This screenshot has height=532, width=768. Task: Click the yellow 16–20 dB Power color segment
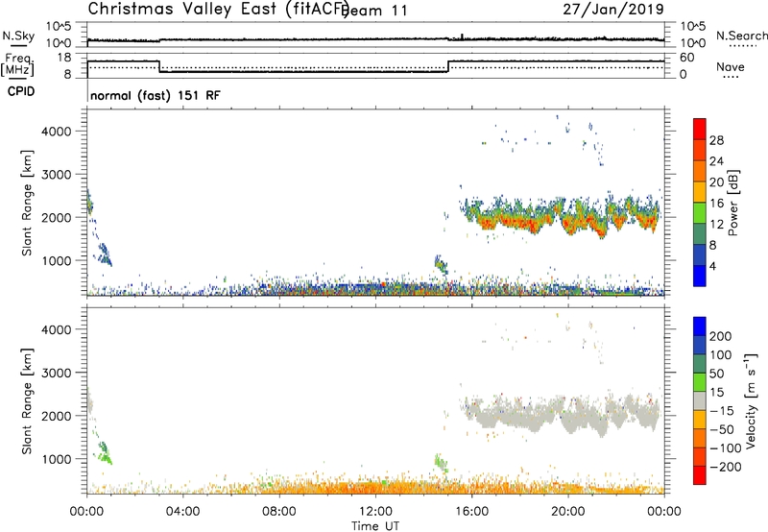(700, 191)
